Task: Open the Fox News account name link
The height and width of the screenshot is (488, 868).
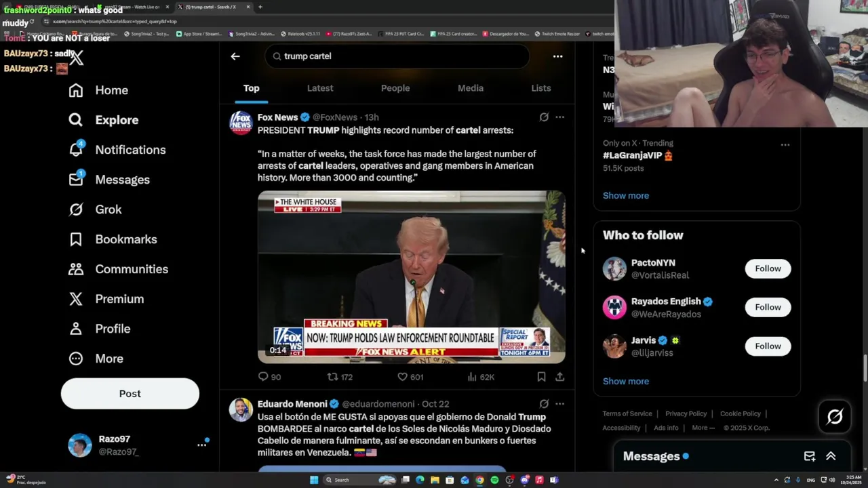Action: (277, 117)
